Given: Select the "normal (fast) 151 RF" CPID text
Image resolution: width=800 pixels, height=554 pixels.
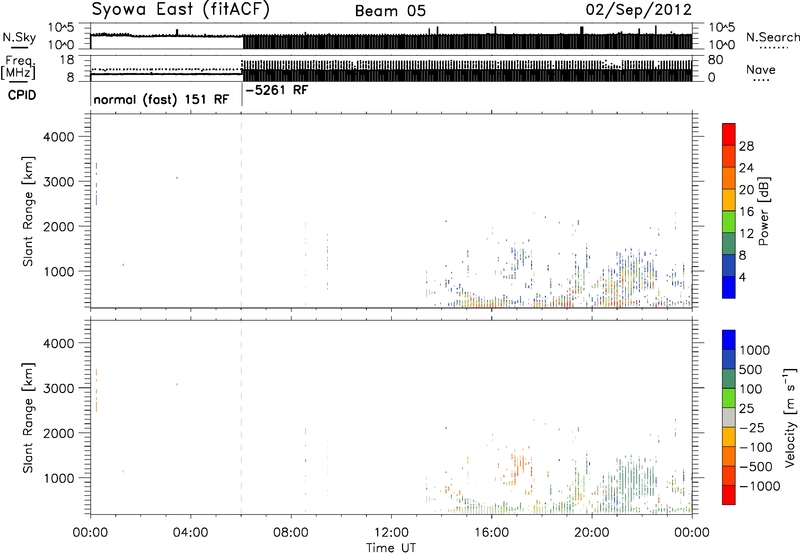Looking at the screenshot, I should click(x=161, y=99).
